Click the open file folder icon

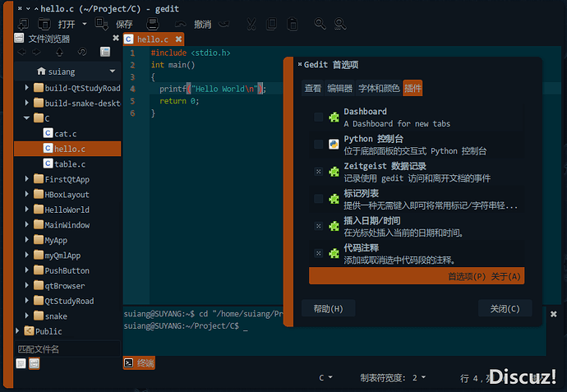coord(44,24)
